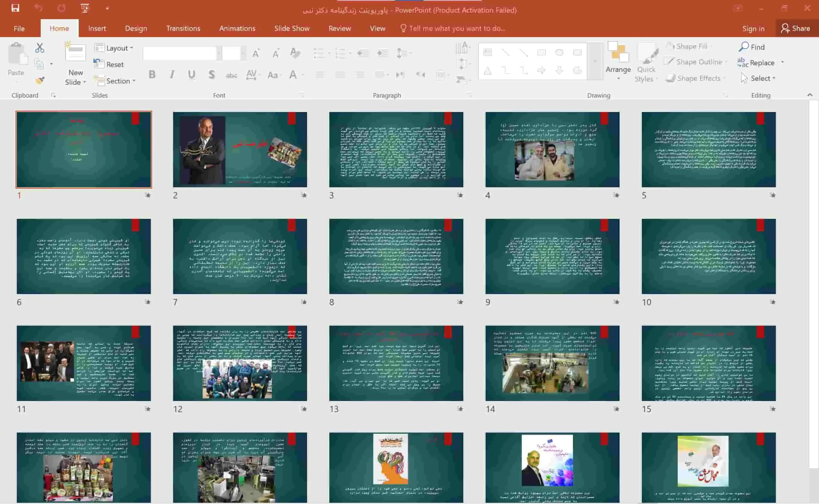819x504 pixels.
Task: Expand the Section dropdown menu
Action: 115,81
